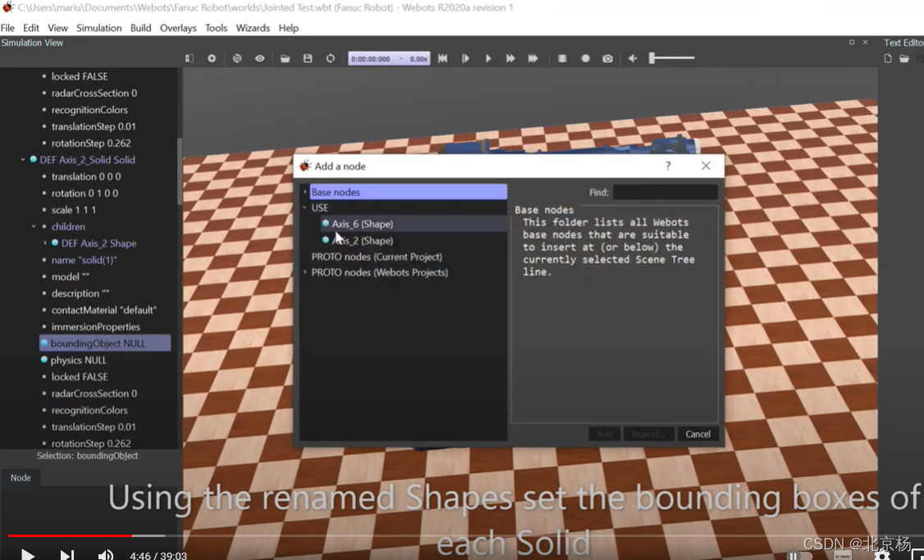Click the simulation volume slider

click(672, 57)
